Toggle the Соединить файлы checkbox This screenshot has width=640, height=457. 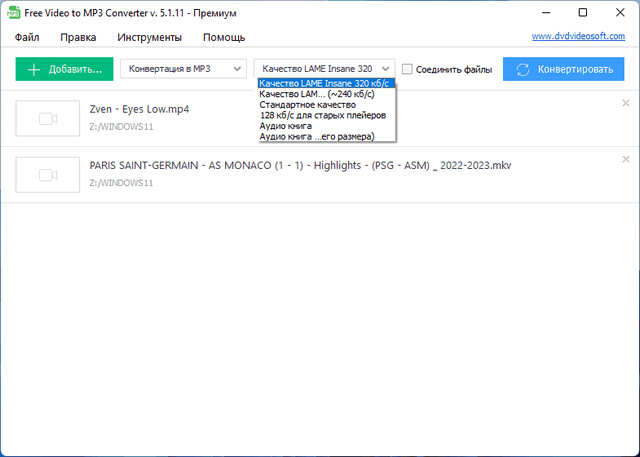point(408,69)
